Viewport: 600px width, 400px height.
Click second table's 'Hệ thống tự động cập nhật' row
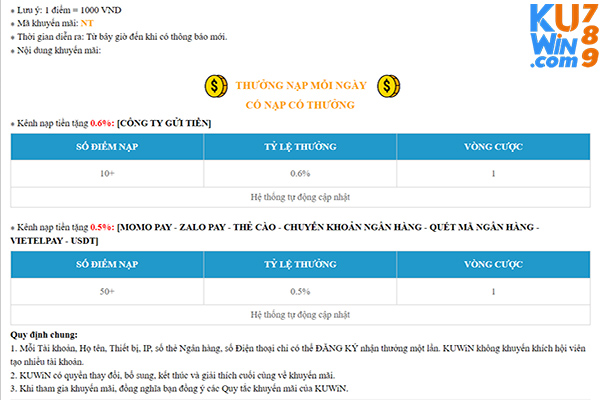point(300,315)
